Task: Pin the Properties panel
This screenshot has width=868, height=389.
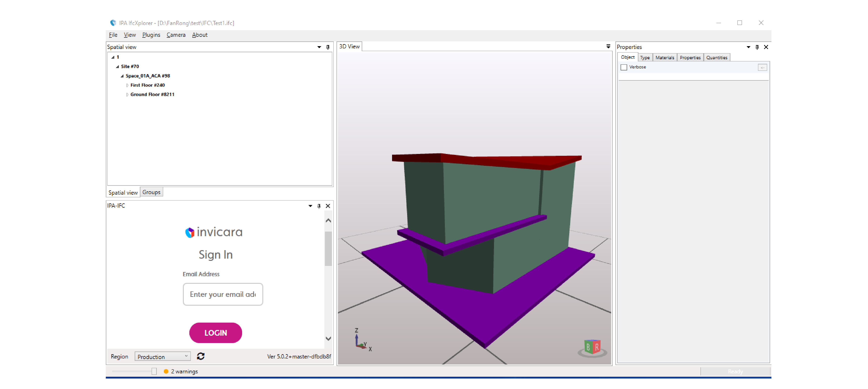Action: [757, 47]
